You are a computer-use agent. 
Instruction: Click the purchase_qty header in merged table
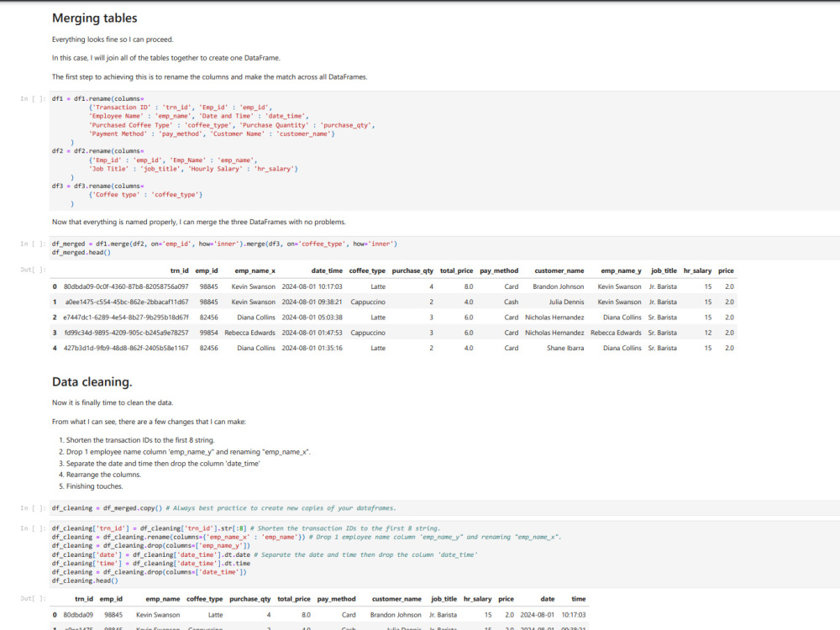point(412,271)
